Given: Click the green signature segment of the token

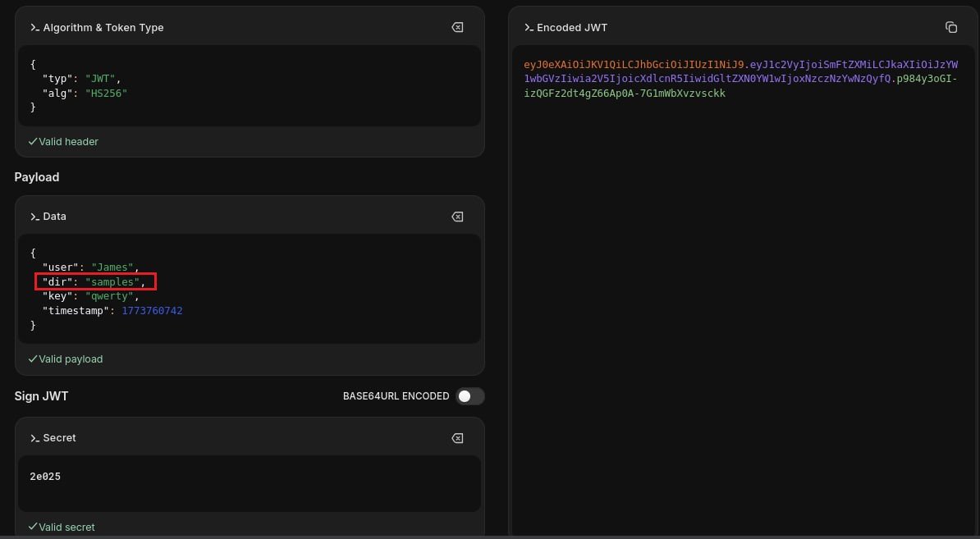Looking at the screenshot, I should pyautogui.click(x=624, y=94).
